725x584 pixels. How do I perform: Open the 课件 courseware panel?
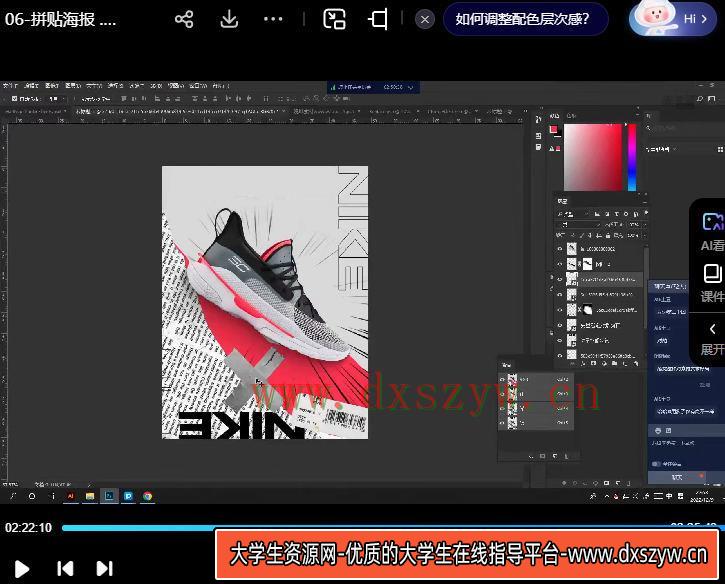pyautogui.click(x=712, y=283)
